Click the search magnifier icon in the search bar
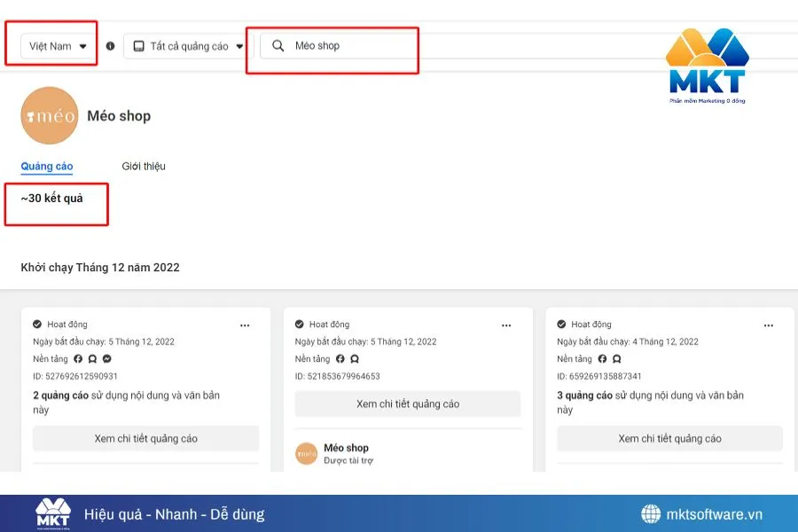Viewport: 798px width, 532px height. 278,45
